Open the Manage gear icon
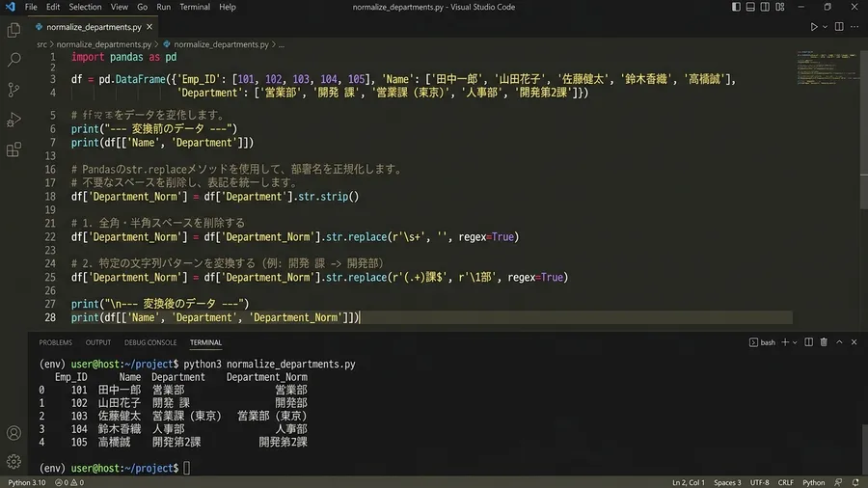 (14, 461)
